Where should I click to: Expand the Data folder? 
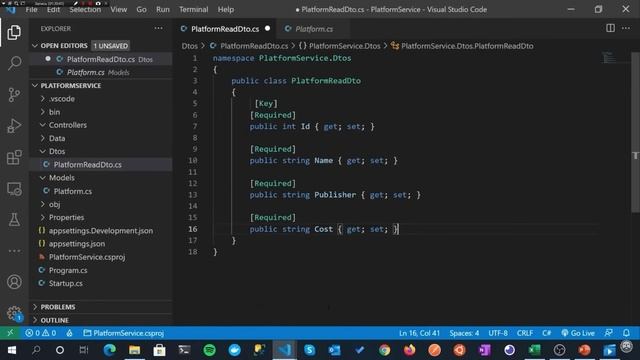(x=57, y=138)
